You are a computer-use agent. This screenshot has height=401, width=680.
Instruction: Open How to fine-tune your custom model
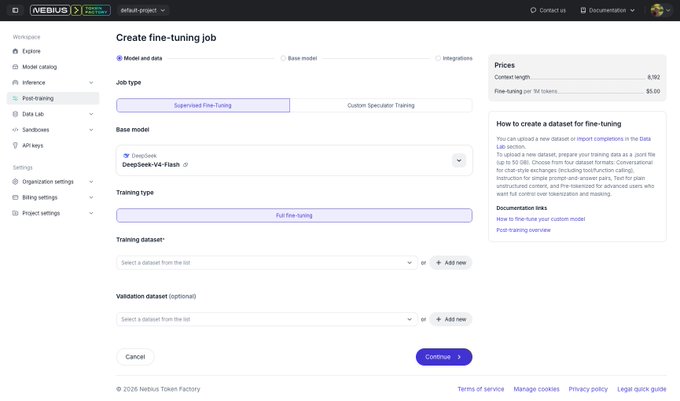[540, 219]
